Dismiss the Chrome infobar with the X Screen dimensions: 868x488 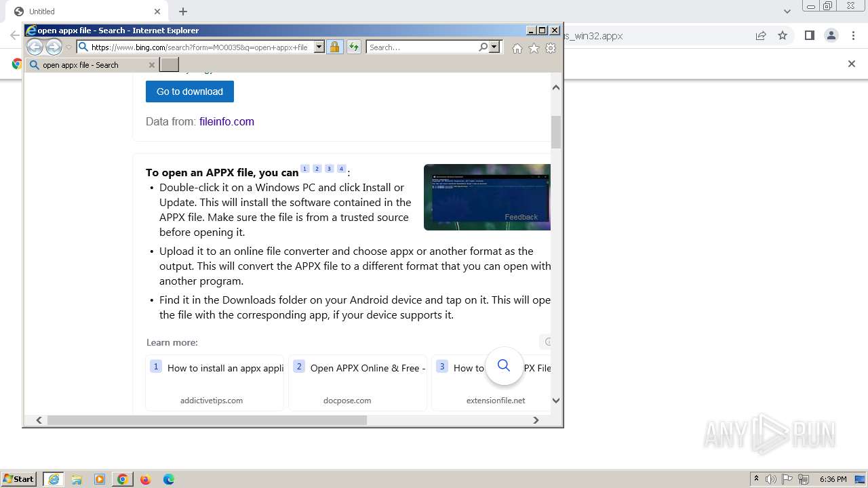[852, 64]
